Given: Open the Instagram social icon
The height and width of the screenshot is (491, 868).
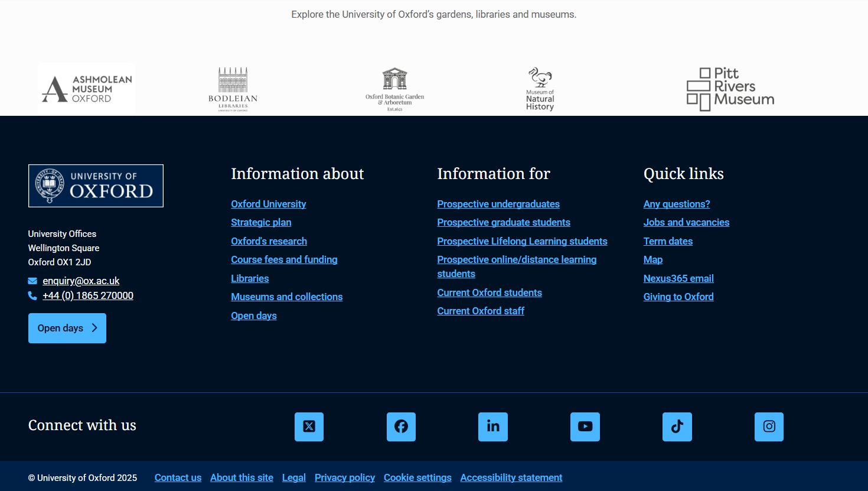Looking at the screenshot, I should (769, 427).
